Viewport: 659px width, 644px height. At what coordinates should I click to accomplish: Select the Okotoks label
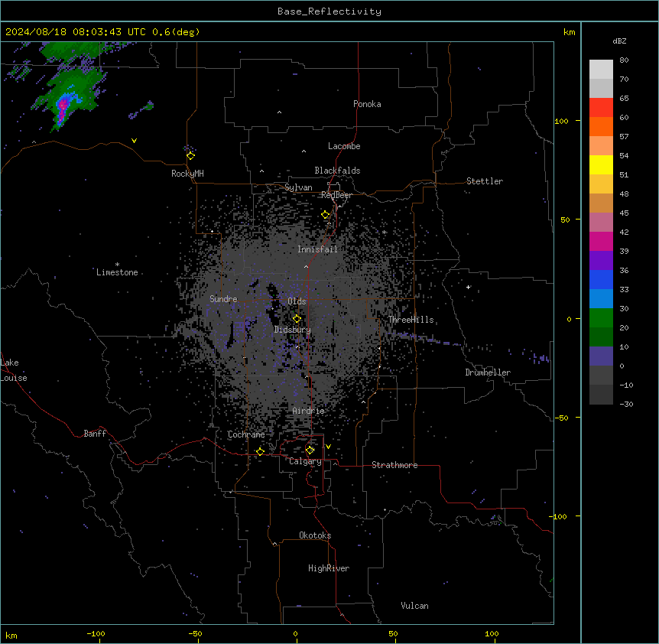point(315,535)
